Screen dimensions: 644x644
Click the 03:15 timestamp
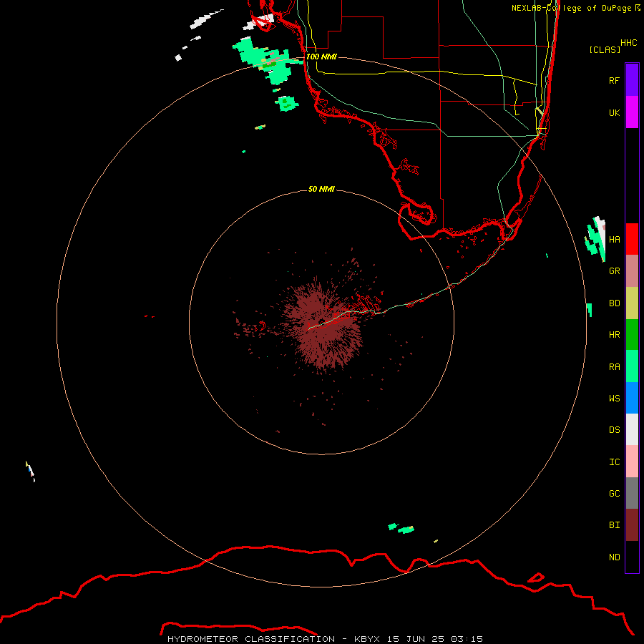pyautogui.click(x=467, y=639)
